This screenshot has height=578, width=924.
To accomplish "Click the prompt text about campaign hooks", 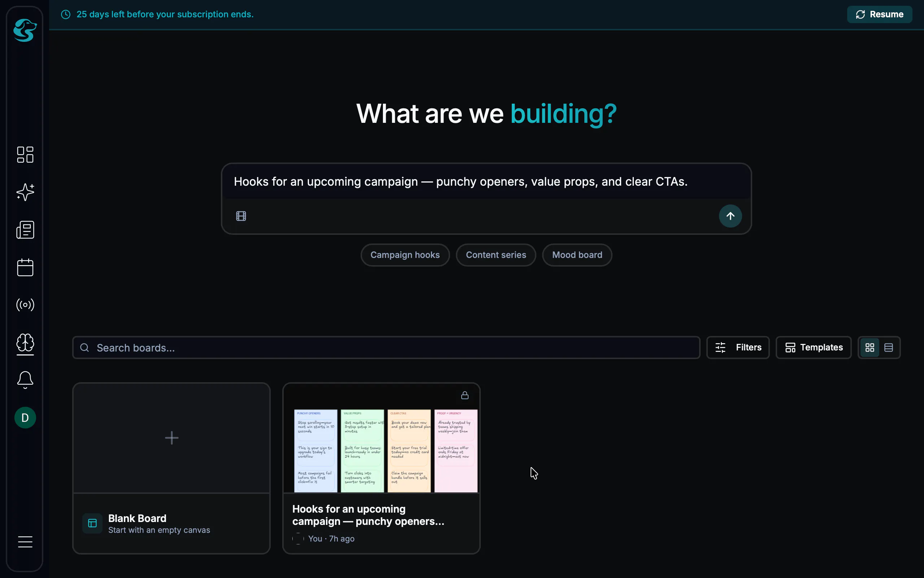I will pyautogui.click(x=461, y=182).
